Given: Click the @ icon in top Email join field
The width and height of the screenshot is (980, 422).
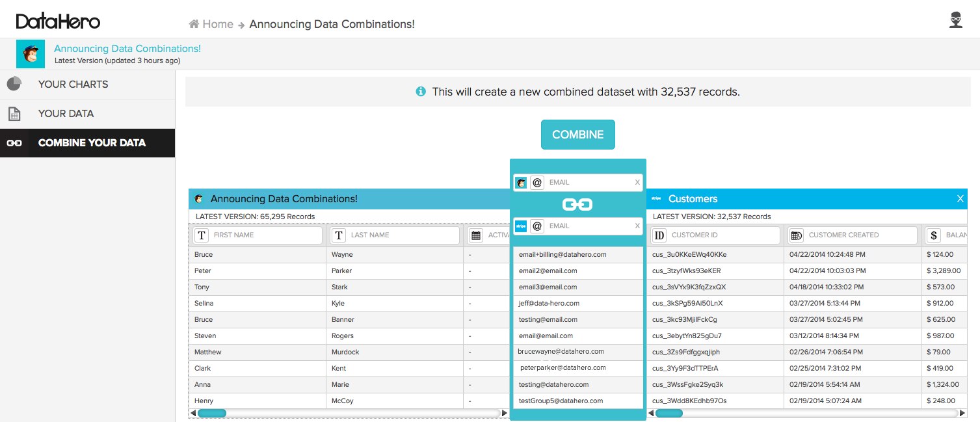Looking at the screenshot, I should coord(537,183).
